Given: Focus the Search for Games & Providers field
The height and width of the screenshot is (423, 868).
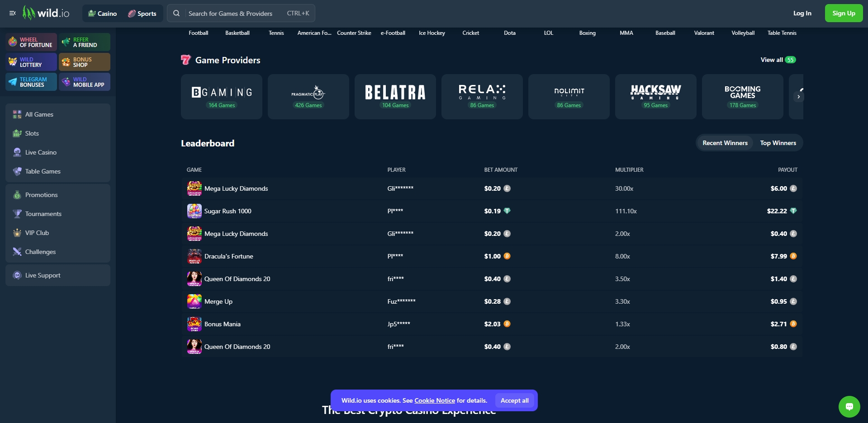Looking at the screenshot, I should click(241, 13).
